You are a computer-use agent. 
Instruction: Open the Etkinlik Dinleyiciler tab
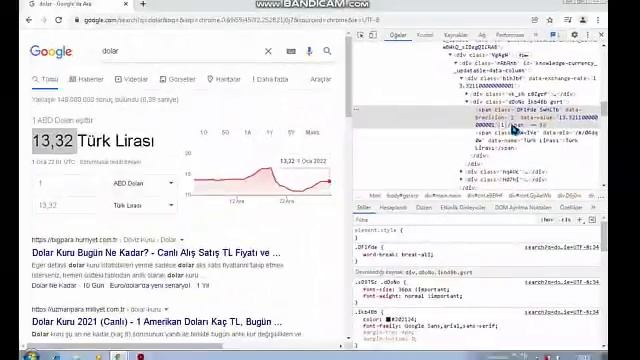(x=463, y=208)
